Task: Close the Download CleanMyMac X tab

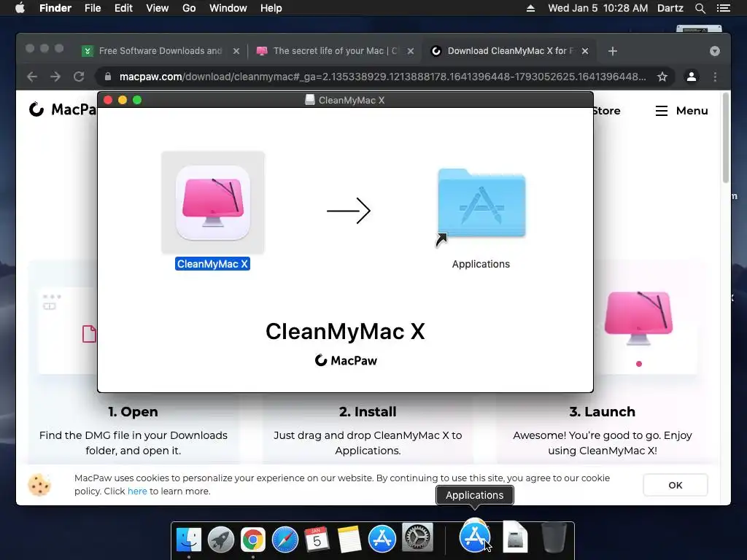Action: (585, 51)
